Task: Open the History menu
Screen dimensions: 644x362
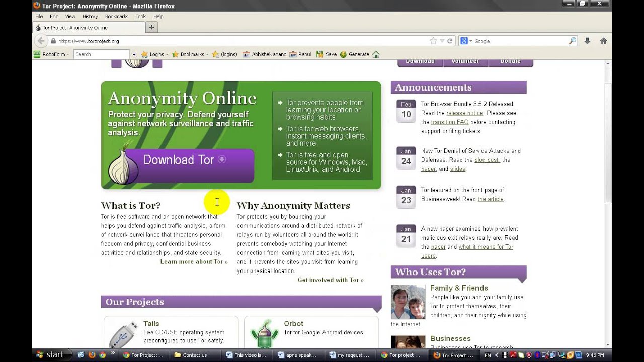Action: (90, 16)
